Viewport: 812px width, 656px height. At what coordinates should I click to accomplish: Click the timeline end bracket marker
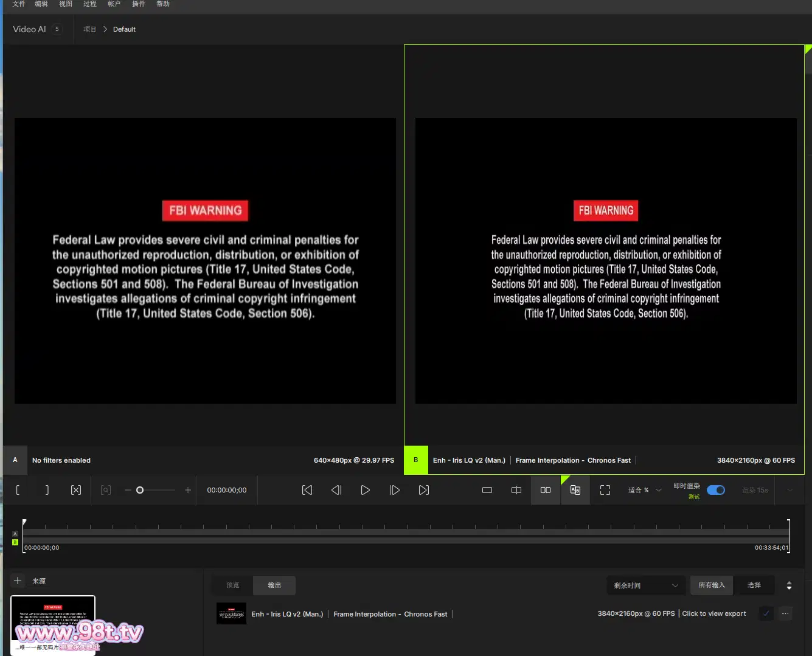pos(788,535)
